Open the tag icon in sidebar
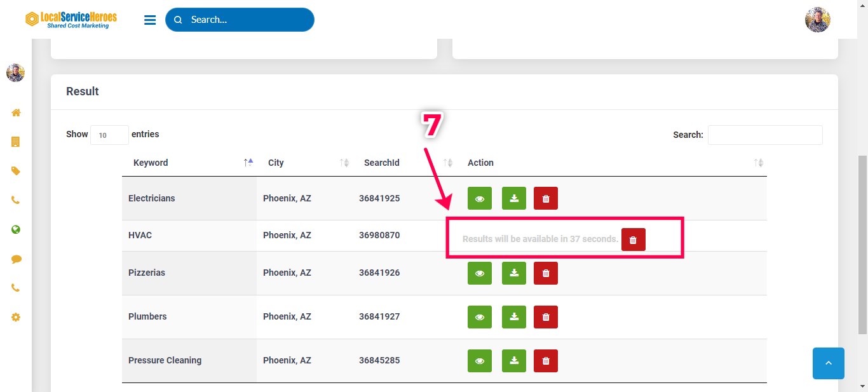 (16, 171)
